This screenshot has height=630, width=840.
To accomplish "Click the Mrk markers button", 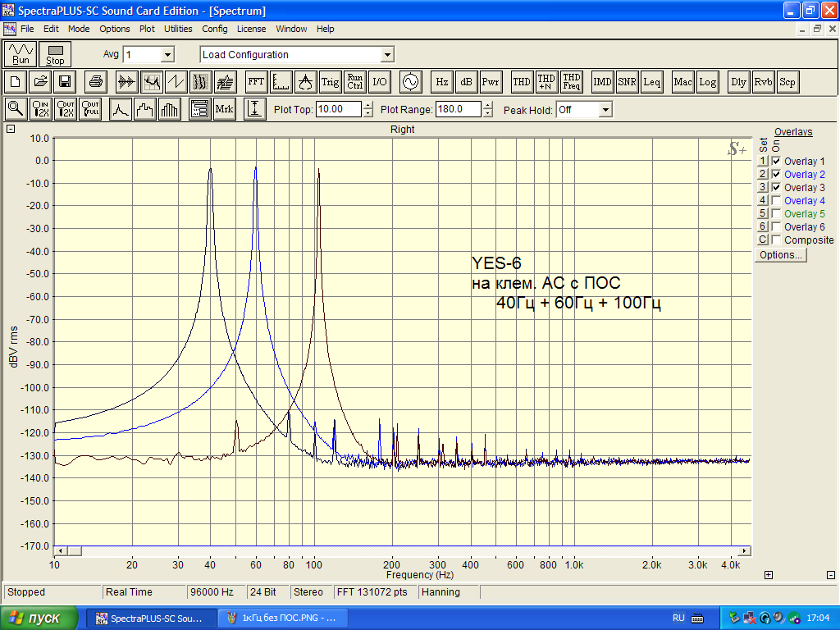I will click(224, 109).
